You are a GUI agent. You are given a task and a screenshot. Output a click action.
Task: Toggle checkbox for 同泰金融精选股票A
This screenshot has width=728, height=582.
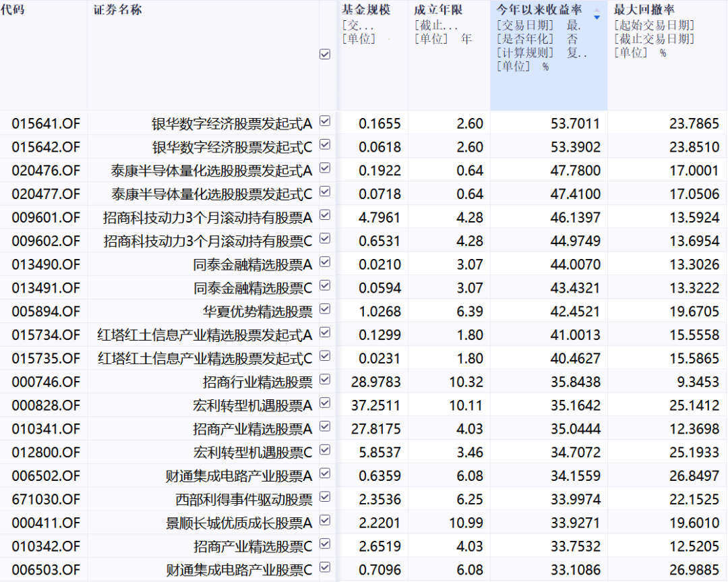point(325,262)
